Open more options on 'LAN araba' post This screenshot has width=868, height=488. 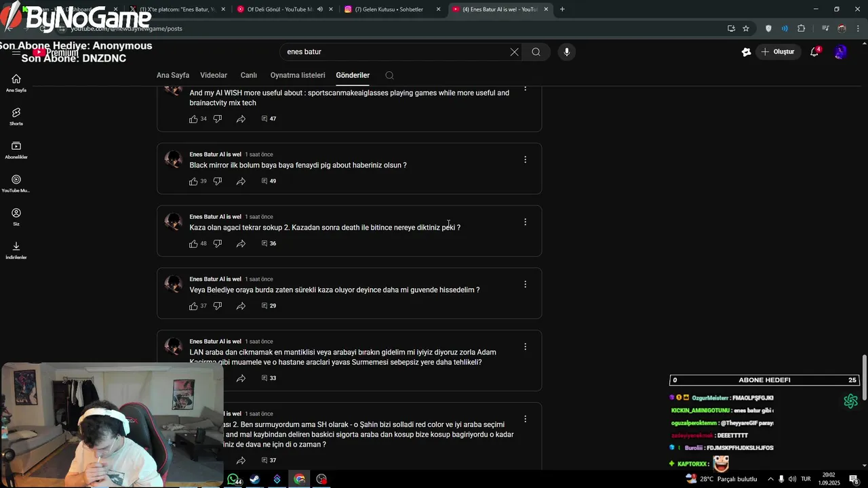[x=525, y=346]
